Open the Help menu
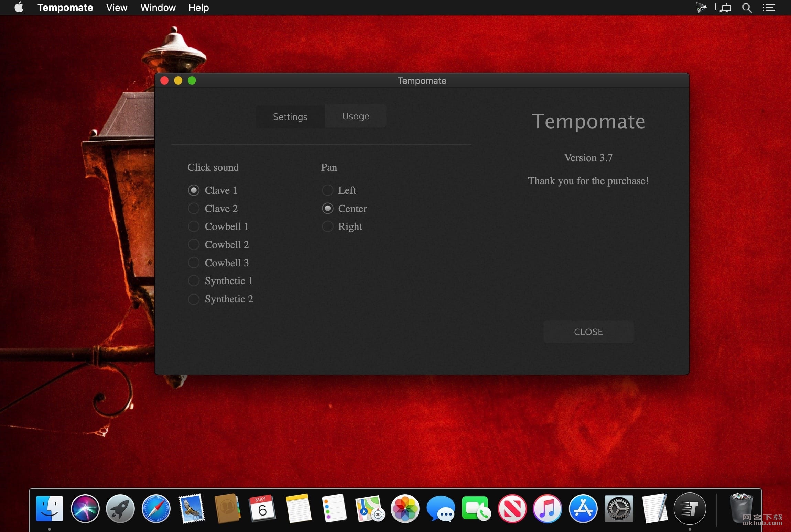Viewport: 791px width, 532px height. (198, 8)
